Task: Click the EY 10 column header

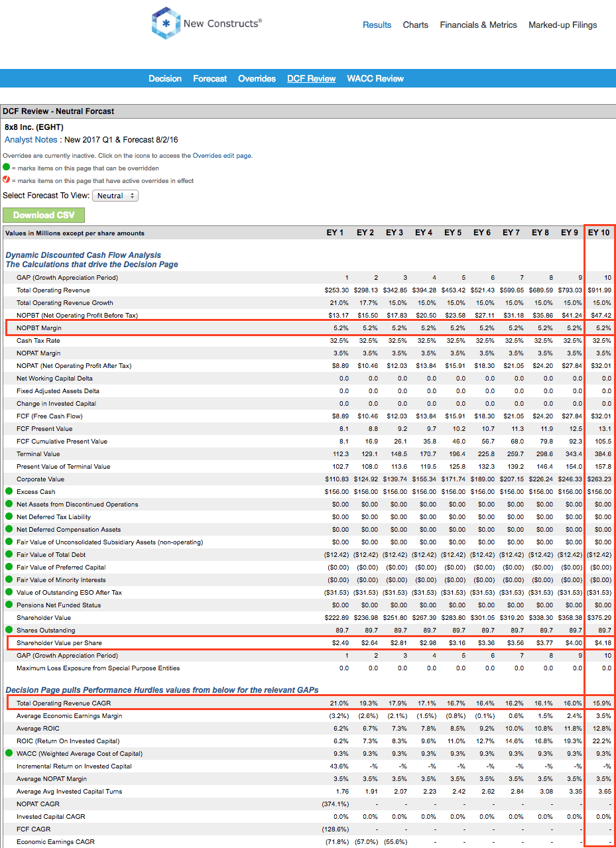Action: tap(599, 233)
